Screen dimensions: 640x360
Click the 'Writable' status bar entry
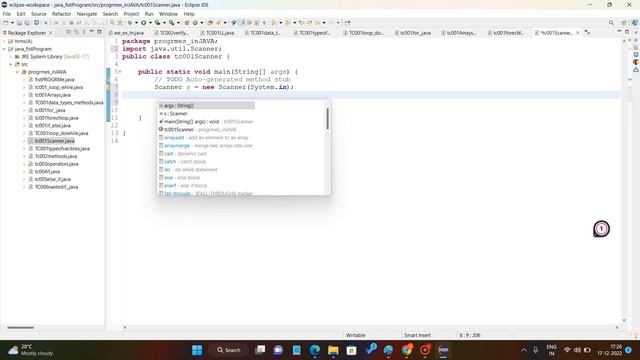point(356,335)
